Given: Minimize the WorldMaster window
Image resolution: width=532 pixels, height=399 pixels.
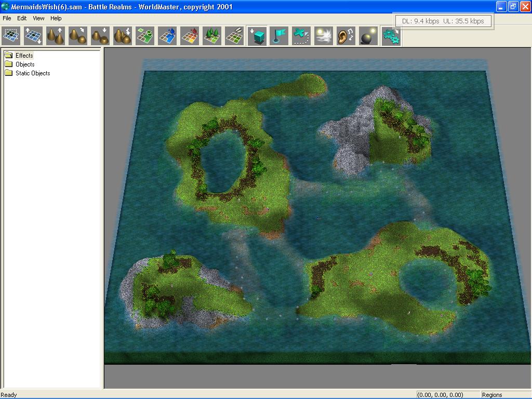Looking at the screenshot, I should tap(501, 6).
